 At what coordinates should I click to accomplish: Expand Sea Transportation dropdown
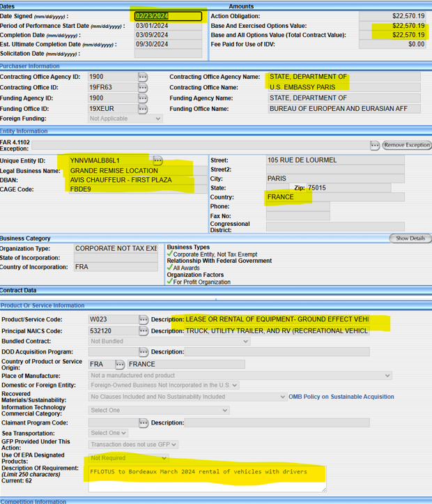coord(108,433)
